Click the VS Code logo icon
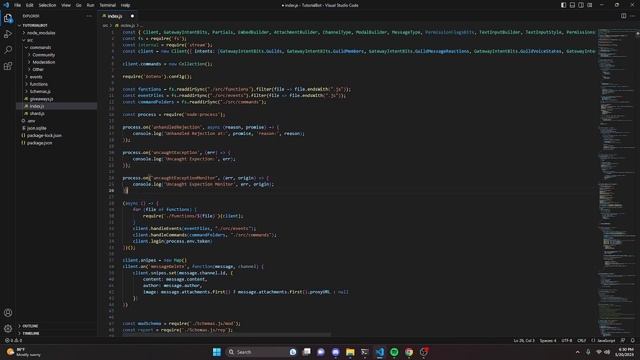 coord(6,5)
